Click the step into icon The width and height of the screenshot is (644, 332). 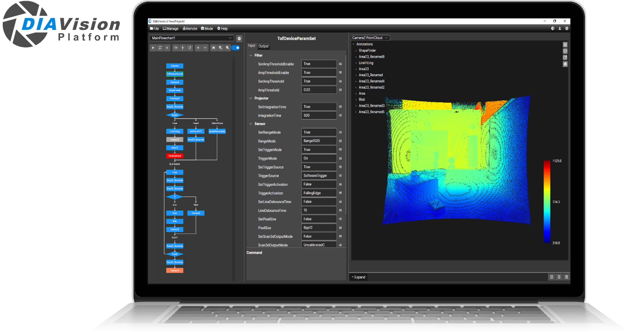[x=183, y=48]
